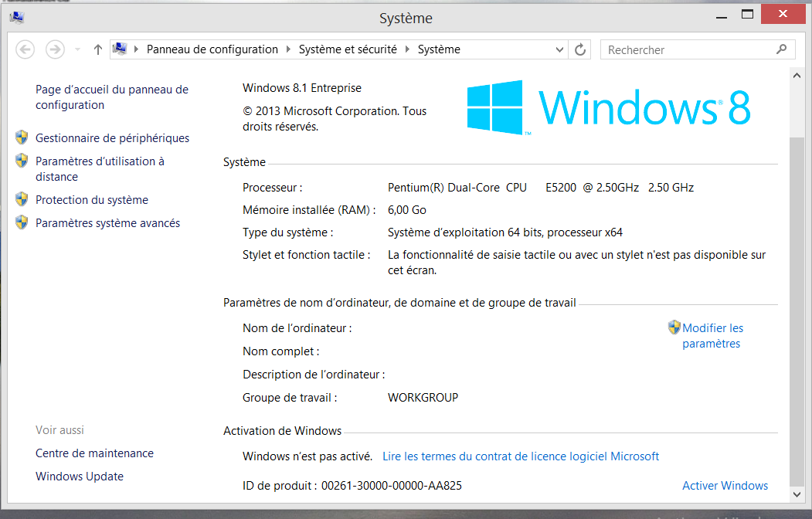812x519 pixels.
Task: Go up one level with the up arrow
Action: pos(98,49)
